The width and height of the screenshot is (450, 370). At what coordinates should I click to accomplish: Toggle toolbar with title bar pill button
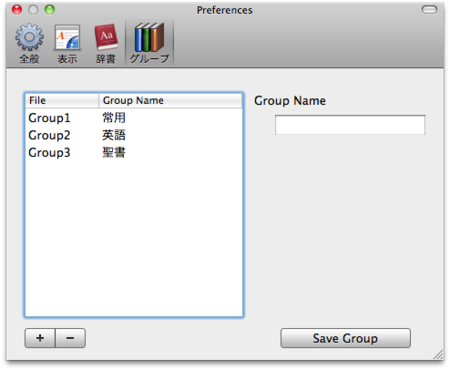coord(429,10)
